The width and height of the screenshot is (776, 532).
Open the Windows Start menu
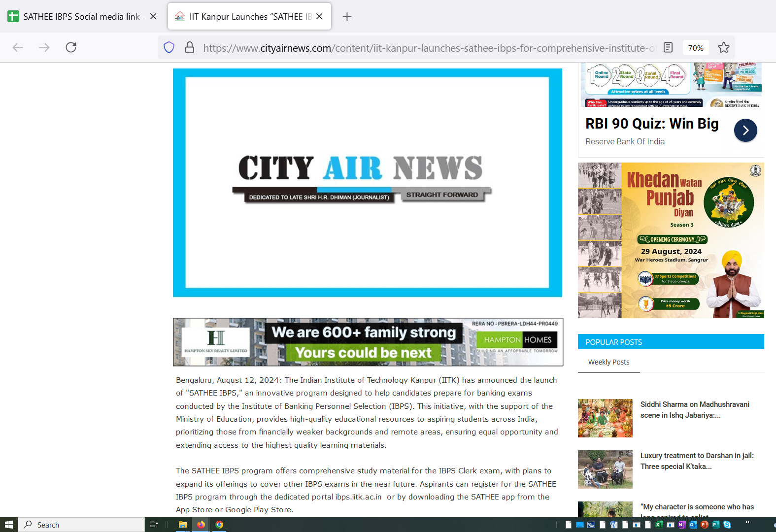(8, 525)
